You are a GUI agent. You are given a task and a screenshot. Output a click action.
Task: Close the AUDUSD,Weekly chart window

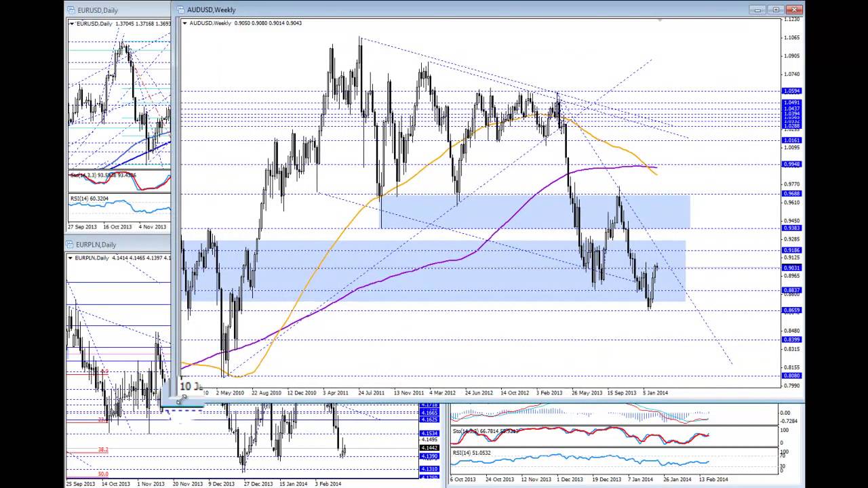794,9
